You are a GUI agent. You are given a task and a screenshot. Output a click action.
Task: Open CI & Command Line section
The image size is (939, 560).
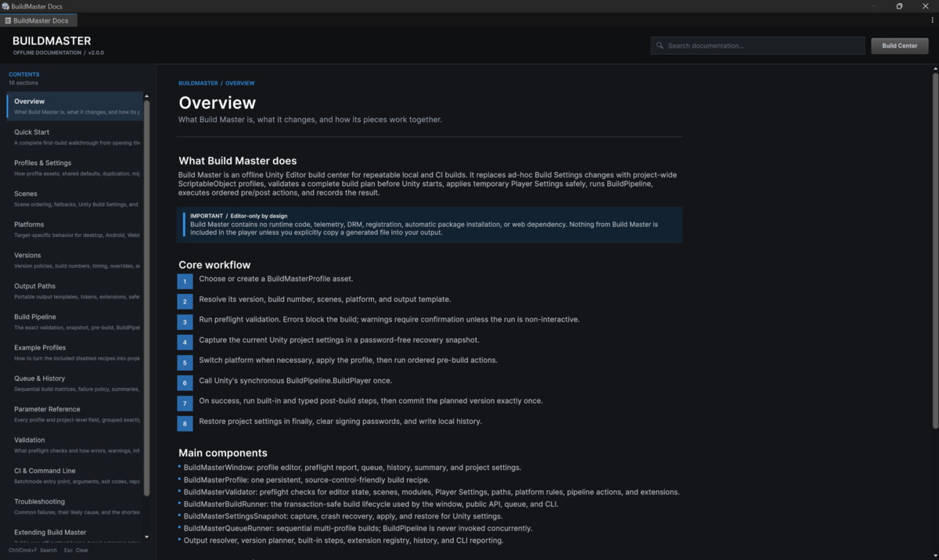coord(74,475)
